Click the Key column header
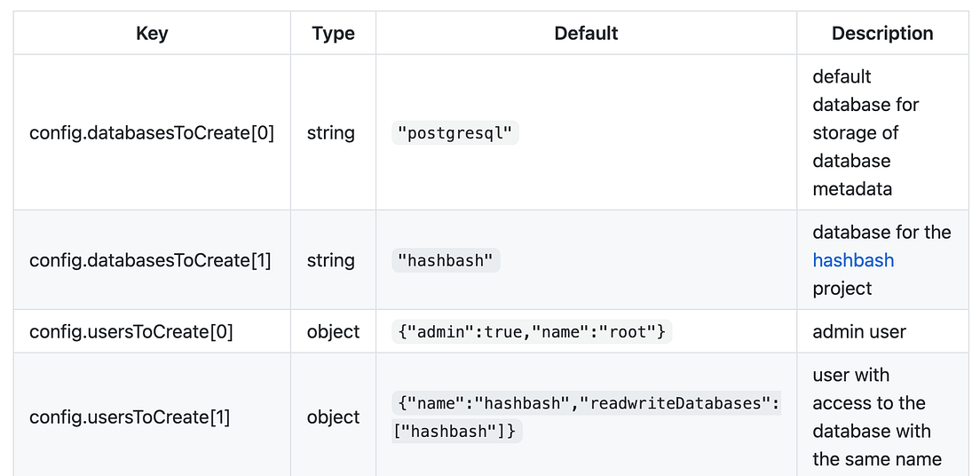Viewport: 980px width, 476px height. (x=152, y=34)
